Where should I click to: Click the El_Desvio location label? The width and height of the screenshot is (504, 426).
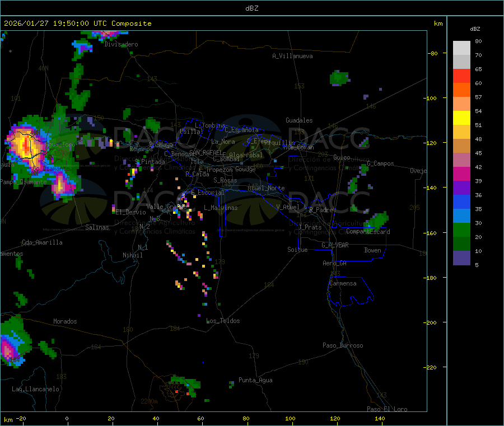tap(131, 212)
